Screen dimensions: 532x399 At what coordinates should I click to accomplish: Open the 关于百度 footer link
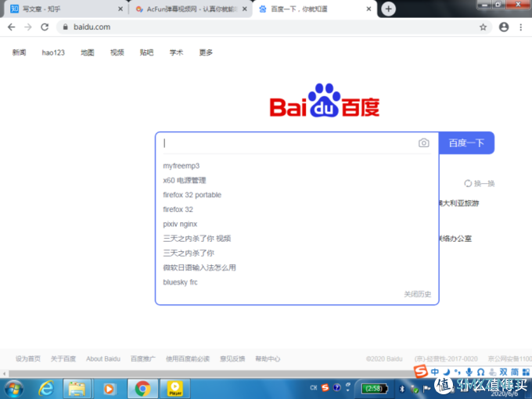click(63, 358)
